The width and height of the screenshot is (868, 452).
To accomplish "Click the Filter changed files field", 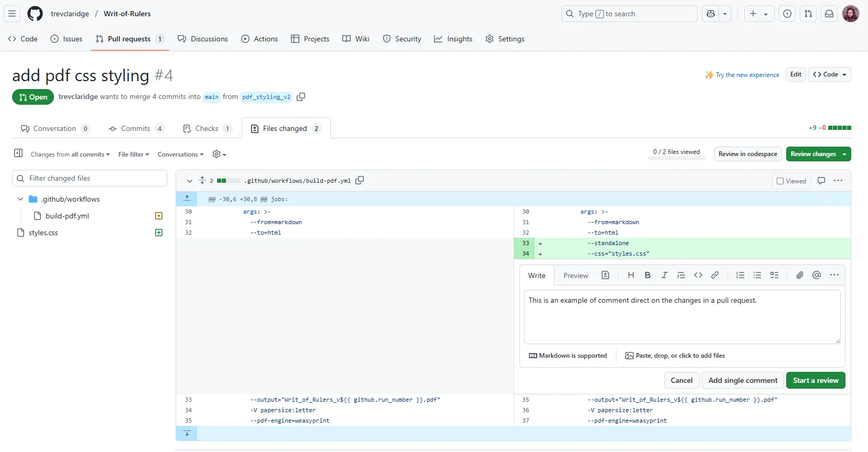I will 94,179.
